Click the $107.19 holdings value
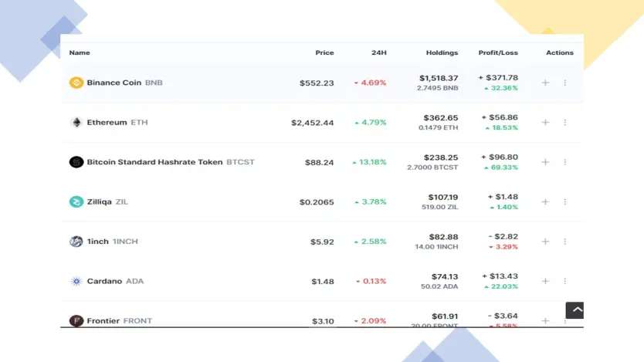Screen dimensions: 644x362 [442, 198]
